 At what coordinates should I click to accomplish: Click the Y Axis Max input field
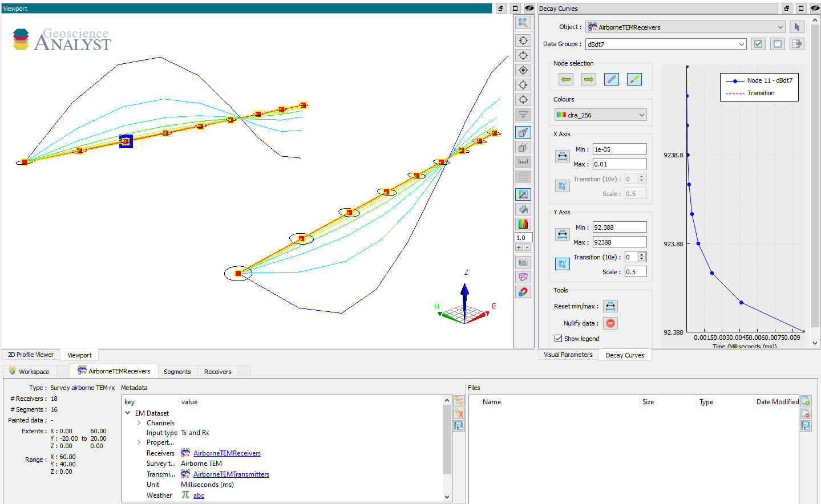620,242
